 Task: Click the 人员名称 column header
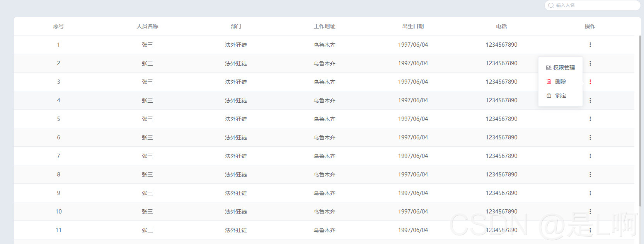(x=147, y=26)
